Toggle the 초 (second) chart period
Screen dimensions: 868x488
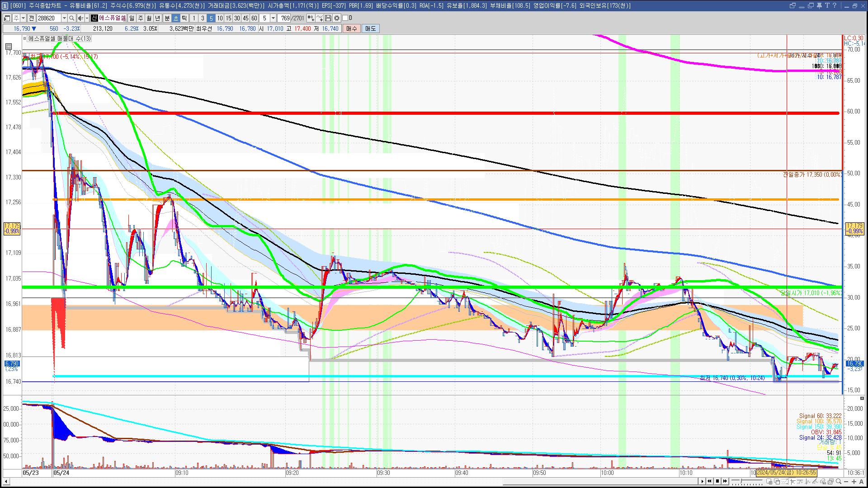coord(176,18)
